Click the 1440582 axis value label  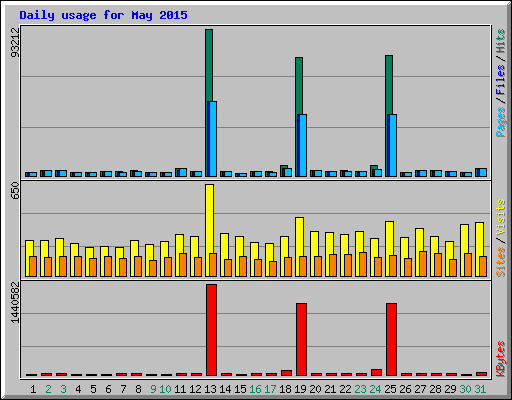[15, 302]
